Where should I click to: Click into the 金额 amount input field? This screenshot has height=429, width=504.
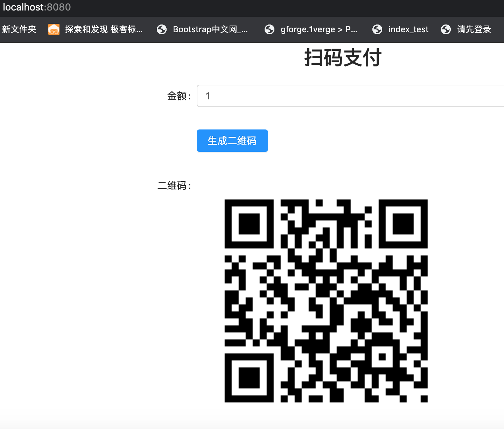tap(350, 96)
